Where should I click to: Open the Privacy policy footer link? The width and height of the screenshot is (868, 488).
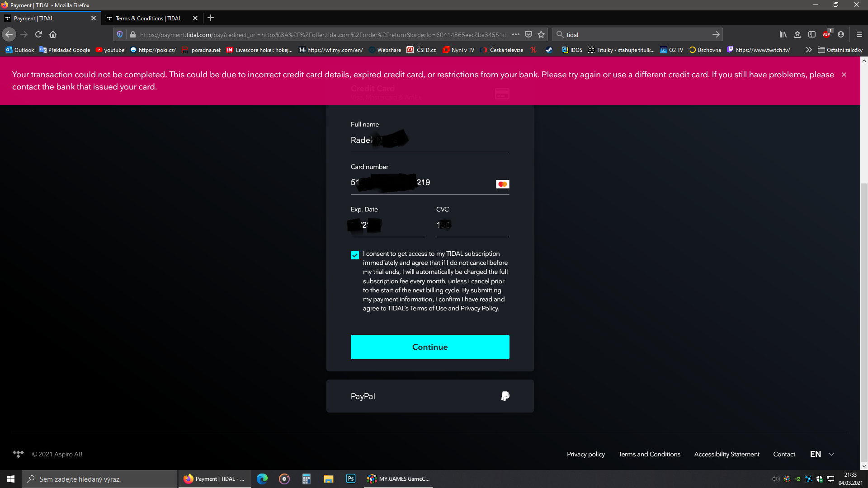coord(585,454)
